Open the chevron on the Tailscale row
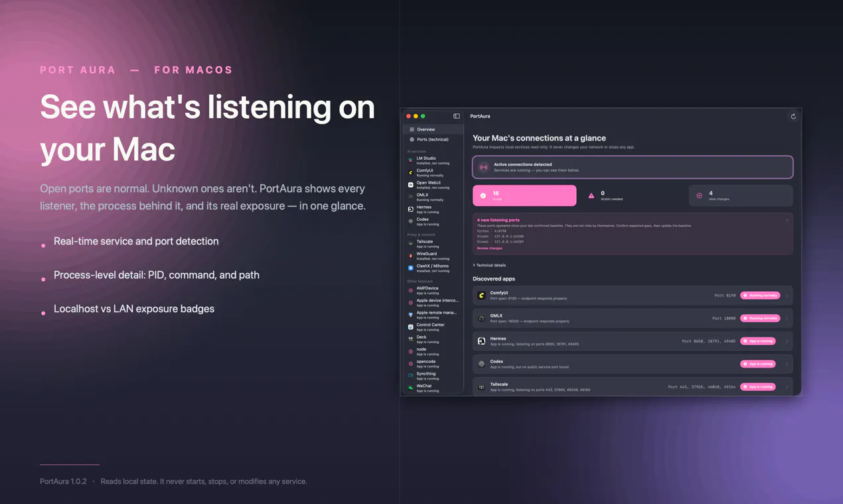843x504 pixels. click(787, 387)
